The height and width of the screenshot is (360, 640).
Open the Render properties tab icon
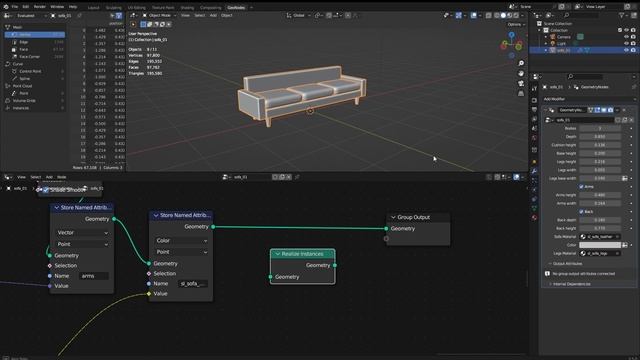click(x=534, y=100)
